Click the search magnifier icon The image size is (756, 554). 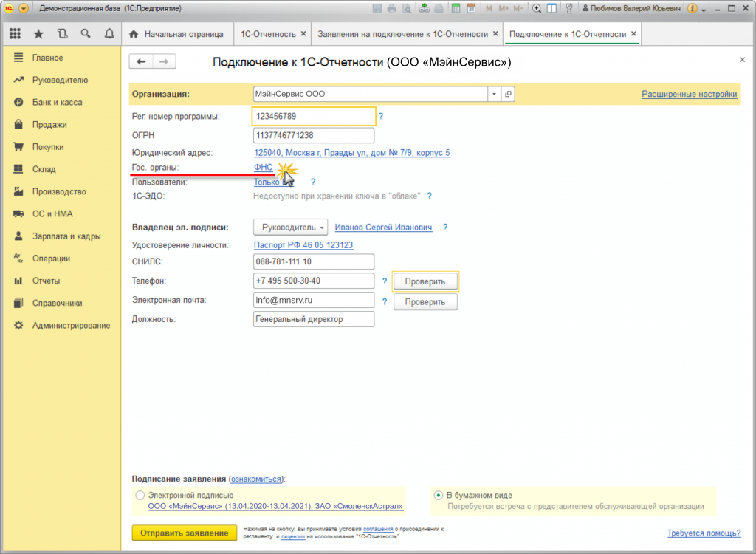point(86,34)
